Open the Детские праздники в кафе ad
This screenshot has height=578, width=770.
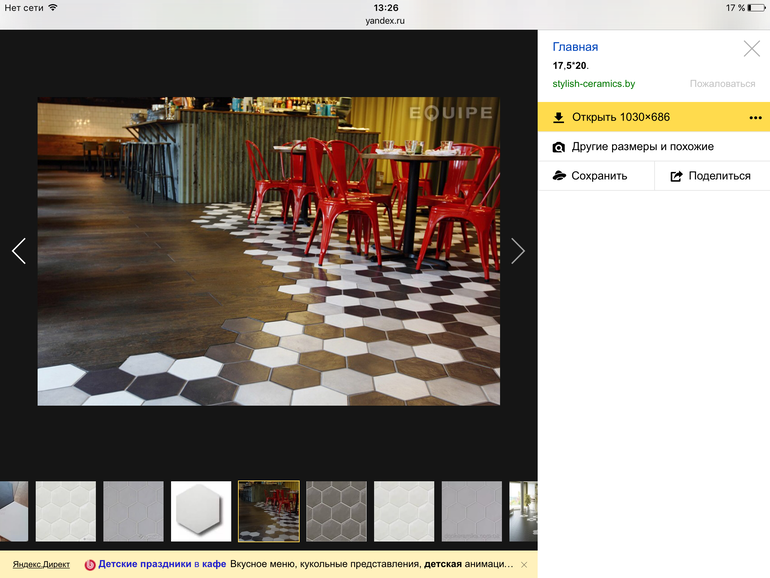pyautogui.click(x=158, y=564)
